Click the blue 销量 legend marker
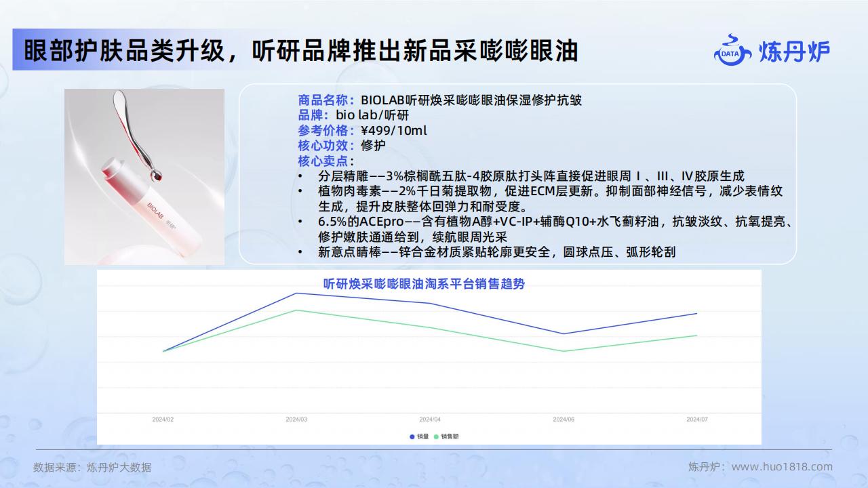The width and height of the screenshot is (868, 488). (412, 436)
